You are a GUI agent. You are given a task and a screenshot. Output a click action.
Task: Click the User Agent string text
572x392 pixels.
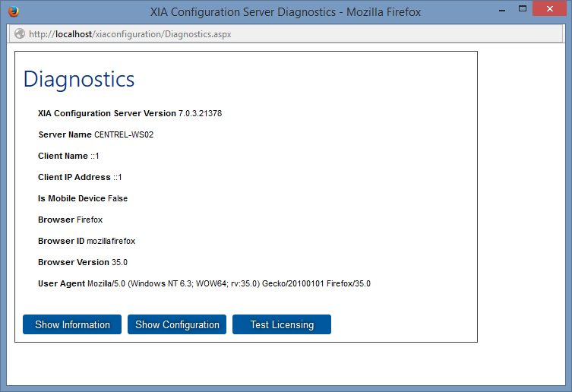pyautogui.click(x=229, y=283)
